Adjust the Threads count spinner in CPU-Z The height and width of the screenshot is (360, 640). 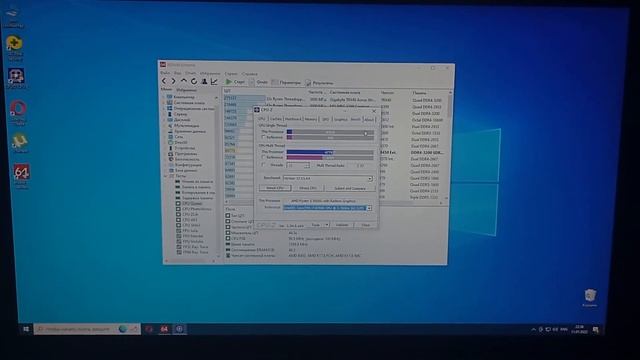(307, 165)
